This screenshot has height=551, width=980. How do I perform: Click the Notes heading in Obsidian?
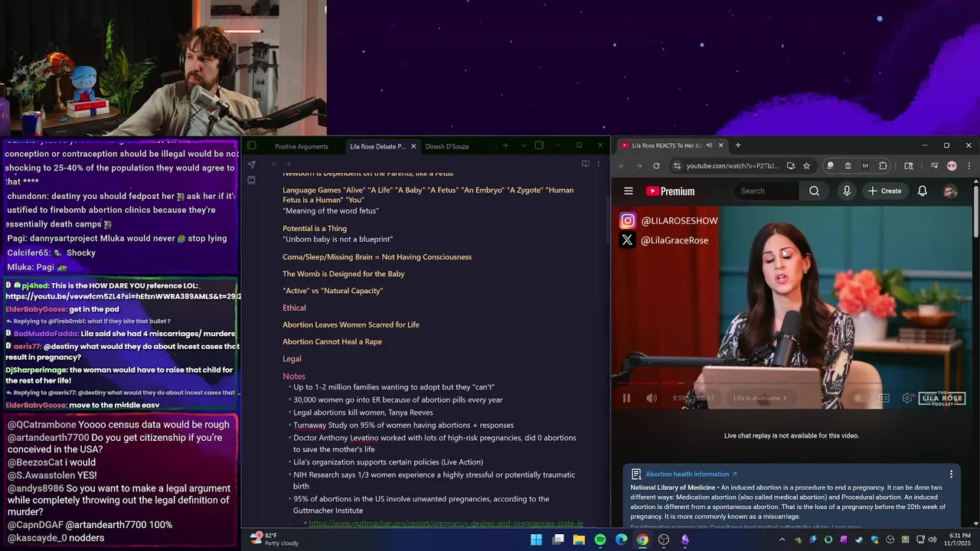(294, 377)
